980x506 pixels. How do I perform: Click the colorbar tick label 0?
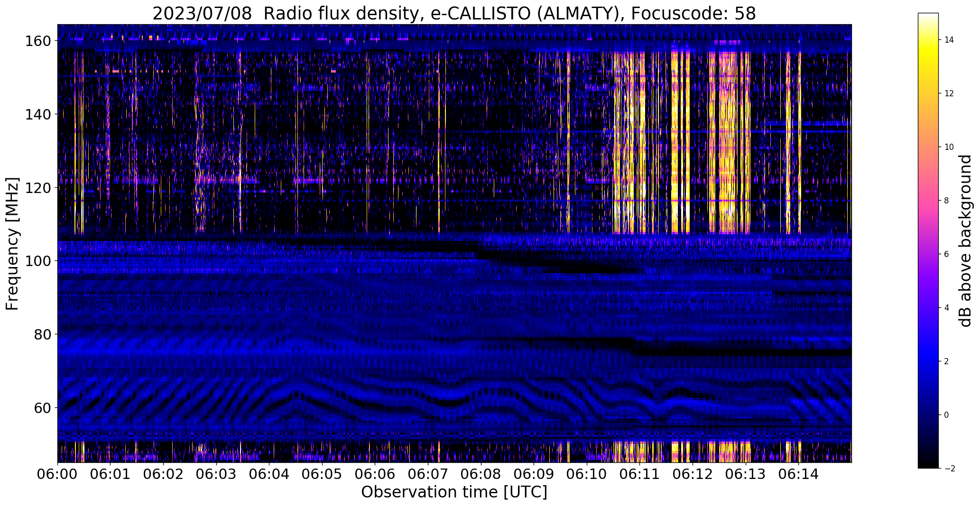tap(946, 415)
